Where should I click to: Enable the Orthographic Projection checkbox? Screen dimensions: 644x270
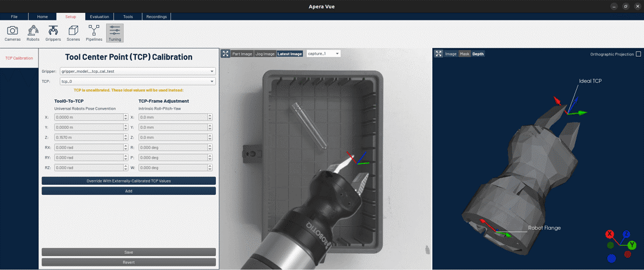coord(638,54)
